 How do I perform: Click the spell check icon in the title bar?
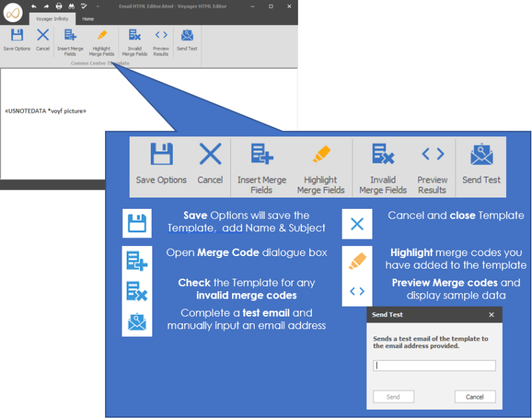(x=84, y=6)
